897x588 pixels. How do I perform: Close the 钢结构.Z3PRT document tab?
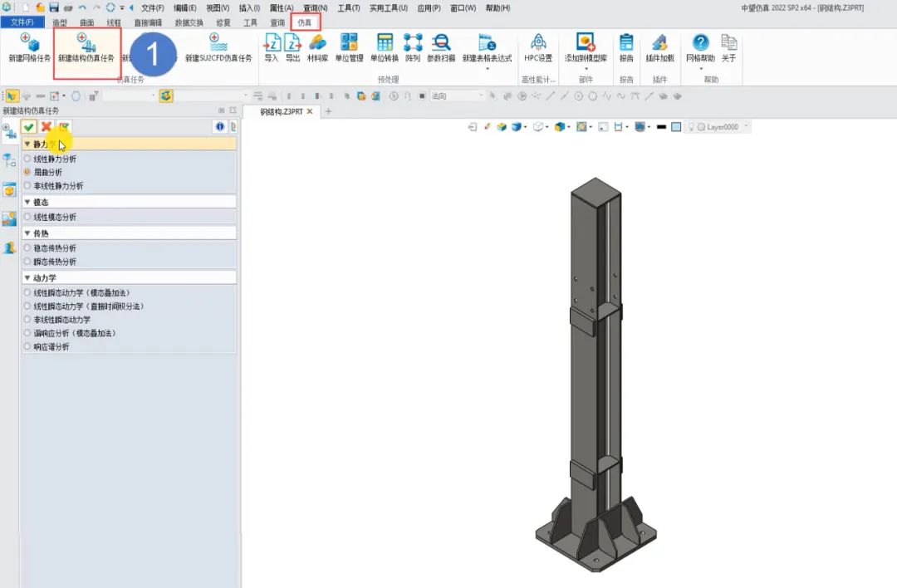tap(310, 111)
